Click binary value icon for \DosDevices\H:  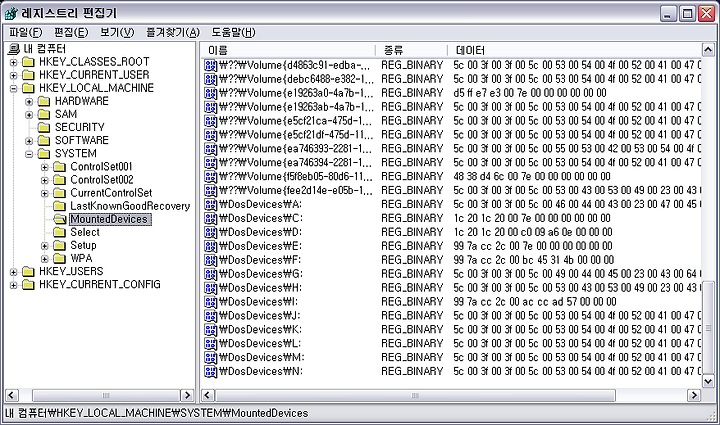(210, 288)
